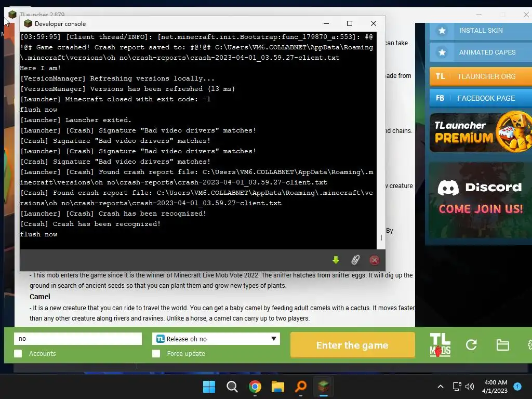Open network status tray icon

click(x=457, y=387)
